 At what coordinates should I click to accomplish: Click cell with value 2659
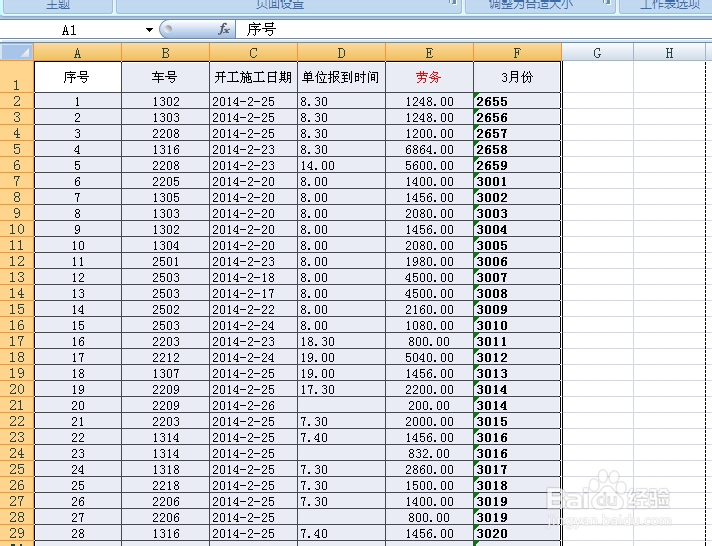coord(517,165)
